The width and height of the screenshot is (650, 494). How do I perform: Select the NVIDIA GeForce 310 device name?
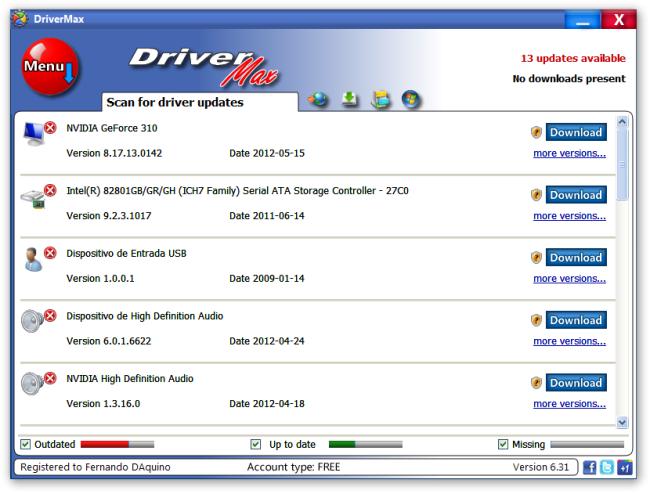click(x=112, y=128)
